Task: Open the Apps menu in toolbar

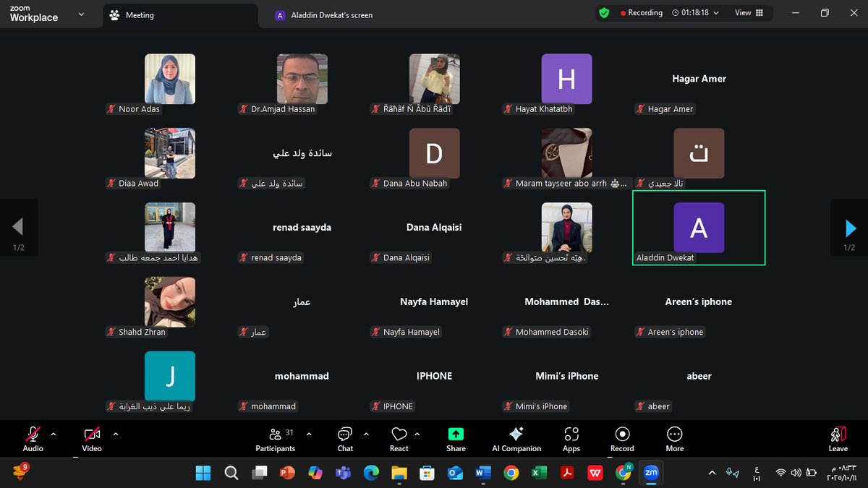Action: click(x=571, y=439)
